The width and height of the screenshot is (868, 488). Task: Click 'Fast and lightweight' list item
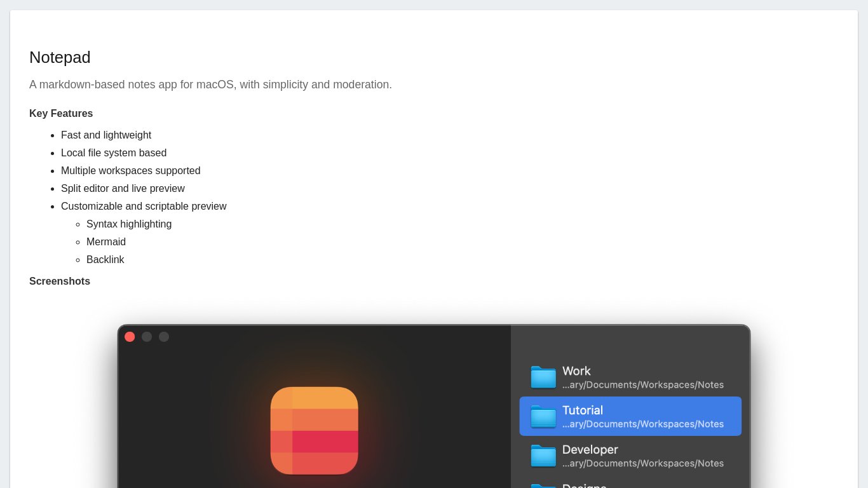pyautogui.click(x=106, y=135)
